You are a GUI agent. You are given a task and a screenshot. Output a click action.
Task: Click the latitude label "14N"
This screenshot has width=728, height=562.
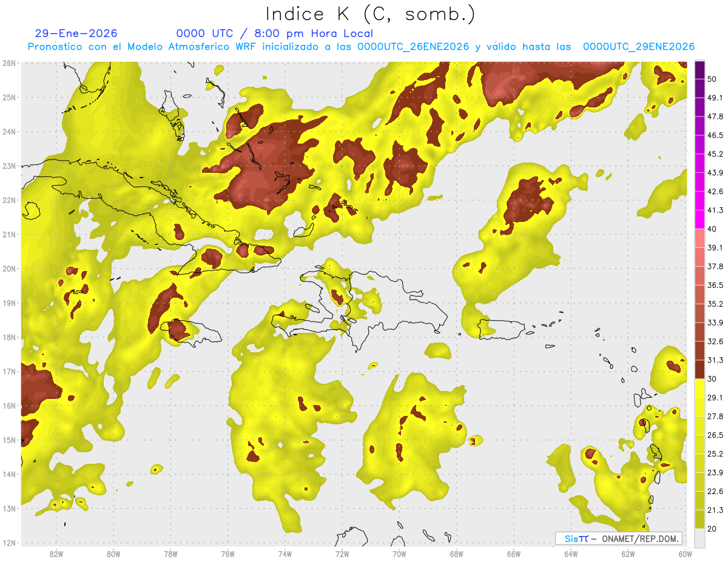[8, 474]
